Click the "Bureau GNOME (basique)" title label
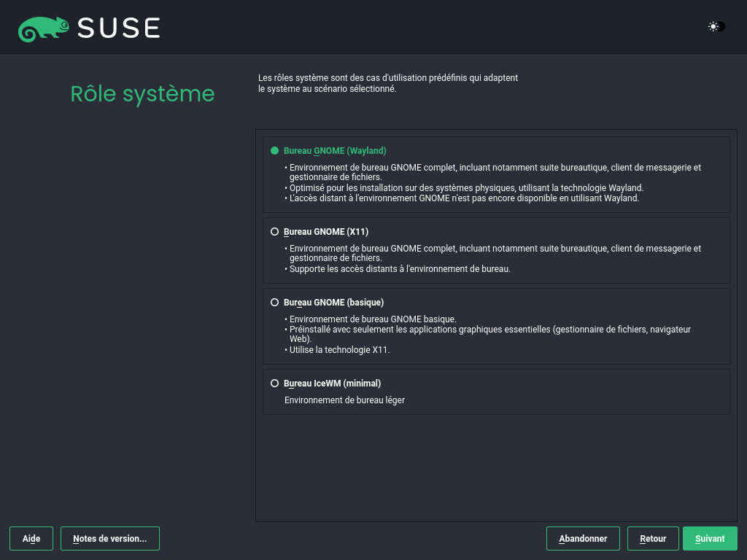747x560 pixels. coord(333,303)
